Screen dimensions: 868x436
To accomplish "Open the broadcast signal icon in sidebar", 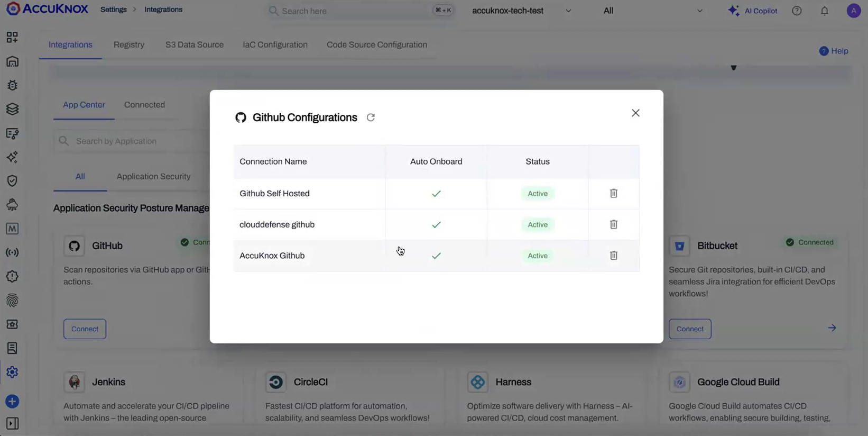I will tap(12, 252).
